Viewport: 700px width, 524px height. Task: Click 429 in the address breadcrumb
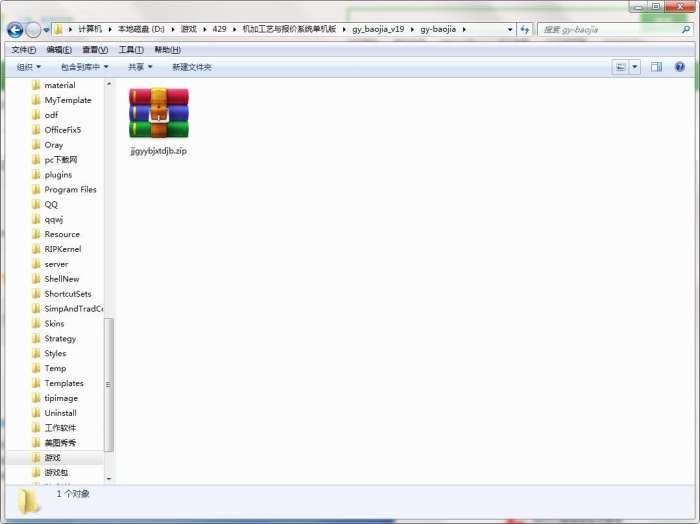pyautogui.click(x=219, y=29)
